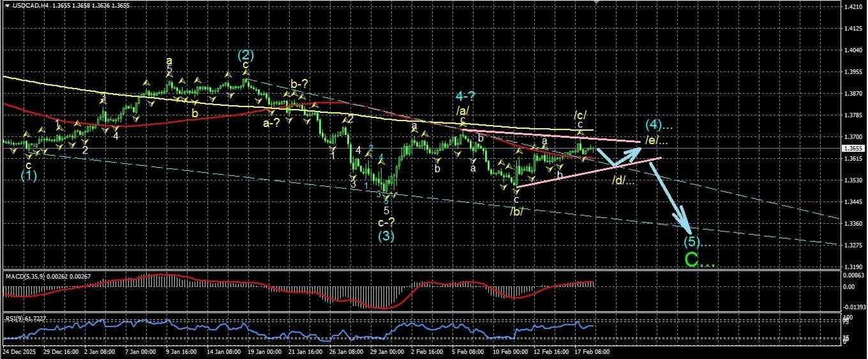Click the 1.3870 price axis value
The height and width of the screenshot is (359, 868).
(853, 94)
